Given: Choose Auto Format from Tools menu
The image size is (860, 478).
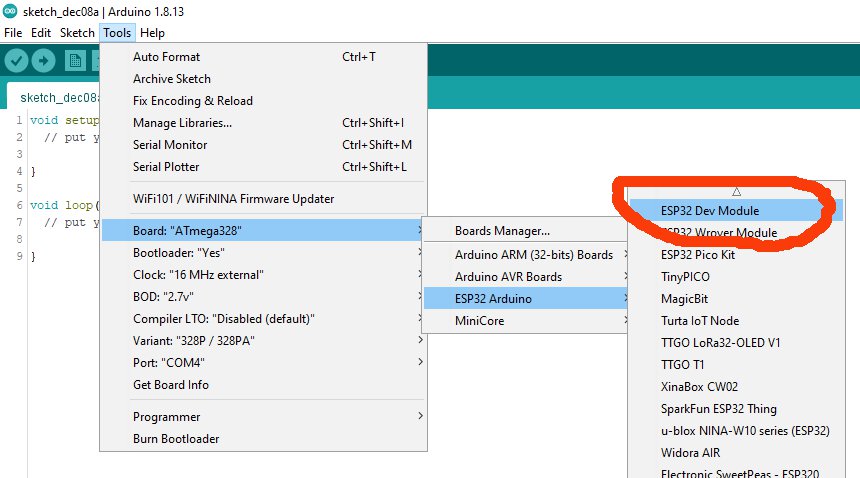Looking at the screenshot, I should point(263,56).
